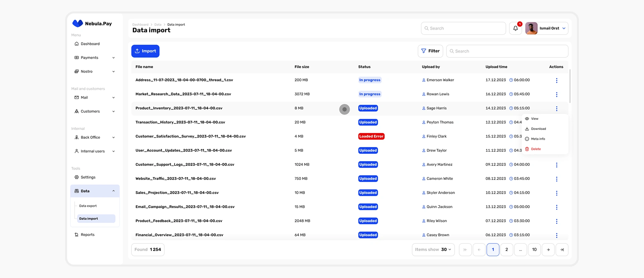Image resolution: width=644 pixels, height=278 pixels.
Task: Click the Nebula.Pay heart logo
Action: (x=77, y=24)
